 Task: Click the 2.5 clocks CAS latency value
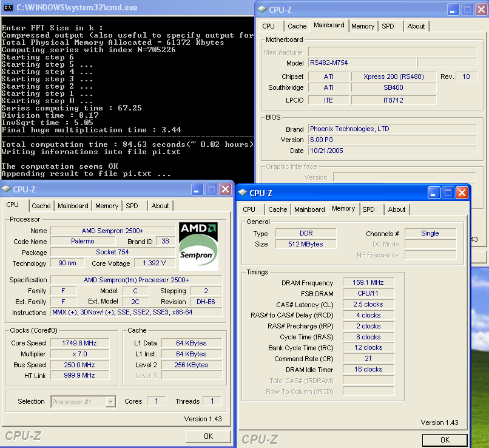coord(368,304)
